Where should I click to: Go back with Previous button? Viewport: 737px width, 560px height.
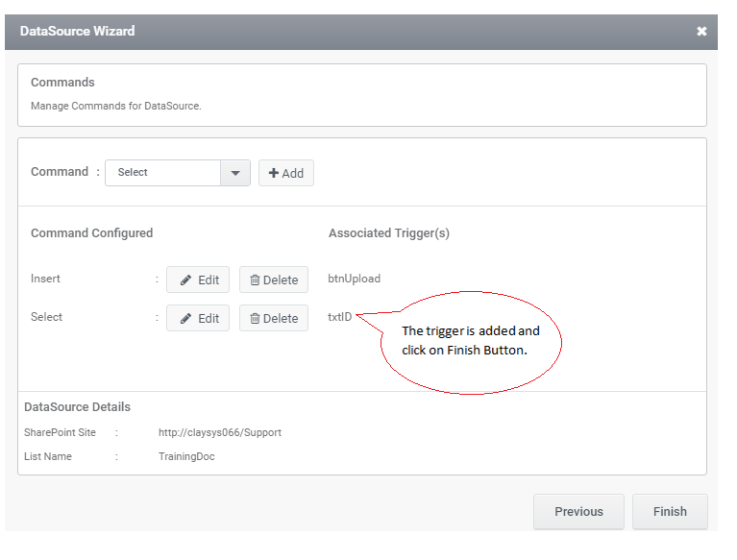pyautogui.click(x=578, y=511)
